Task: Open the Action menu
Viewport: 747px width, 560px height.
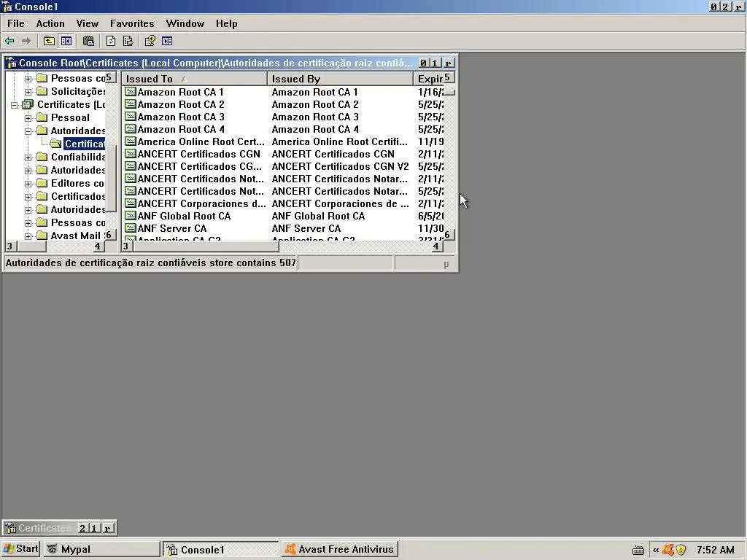Action: [50, 23]
